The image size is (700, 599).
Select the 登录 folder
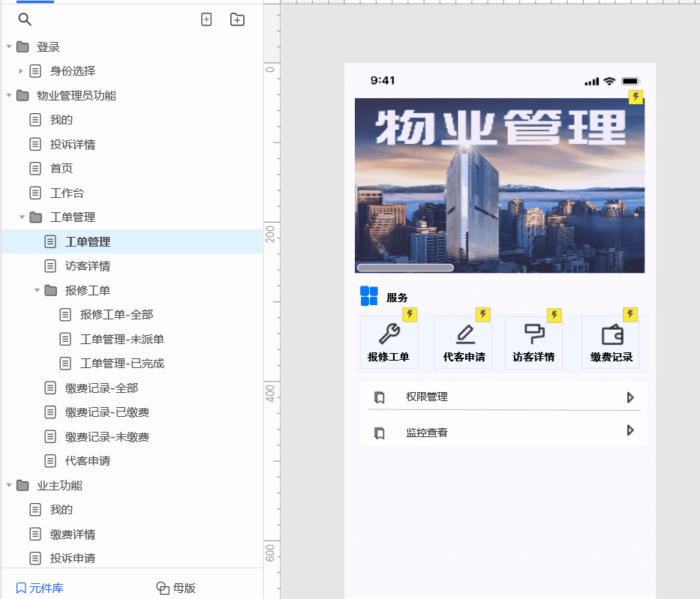click(48, 46)
